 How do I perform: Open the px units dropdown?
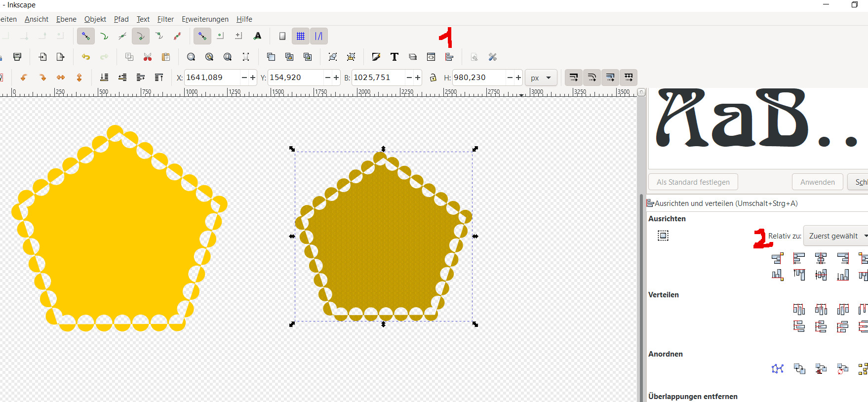click(541, 78)
